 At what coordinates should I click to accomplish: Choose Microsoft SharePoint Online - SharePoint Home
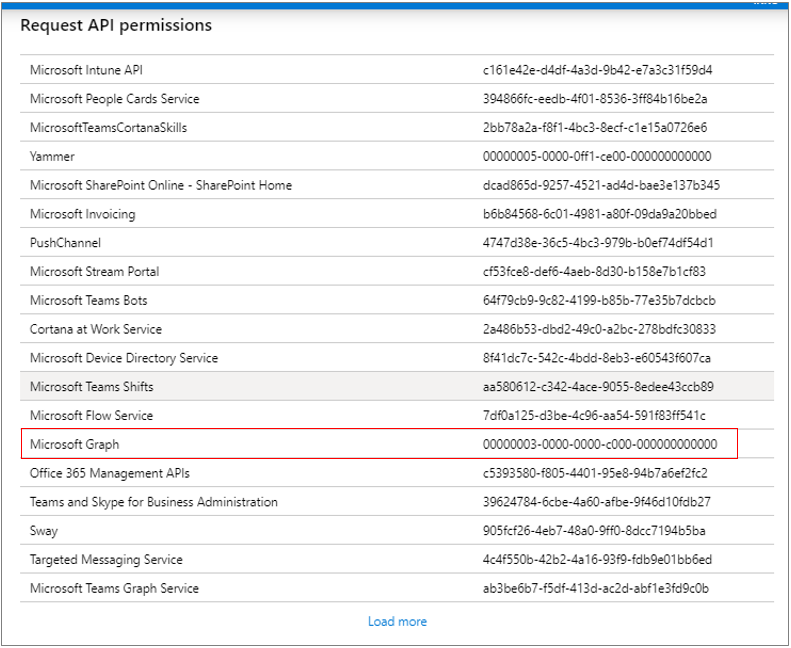397,185
